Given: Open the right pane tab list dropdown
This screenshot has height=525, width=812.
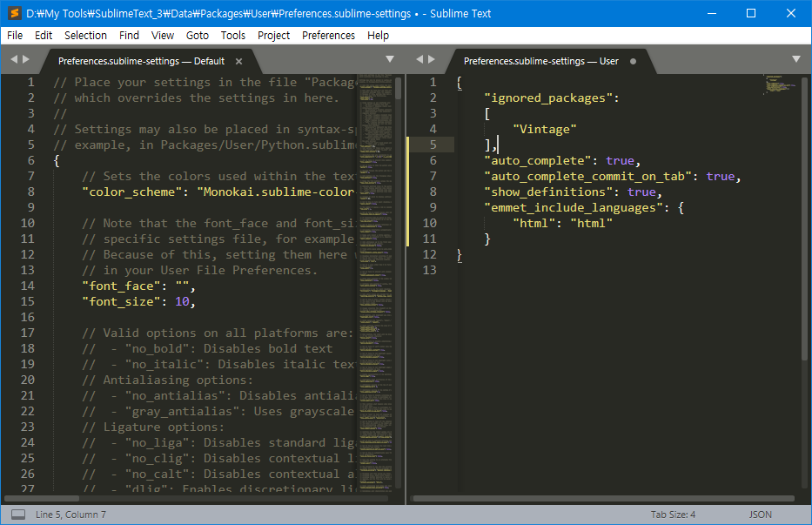Looking at the screenshot, I should pos(796,59).
